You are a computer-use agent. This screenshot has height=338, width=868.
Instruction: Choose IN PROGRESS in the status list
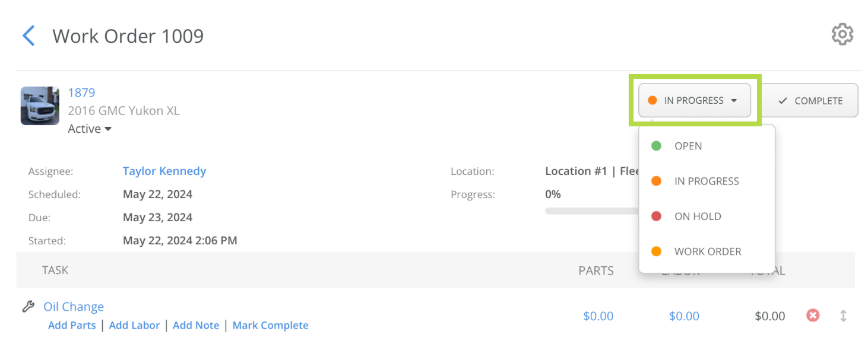(707, 181)
